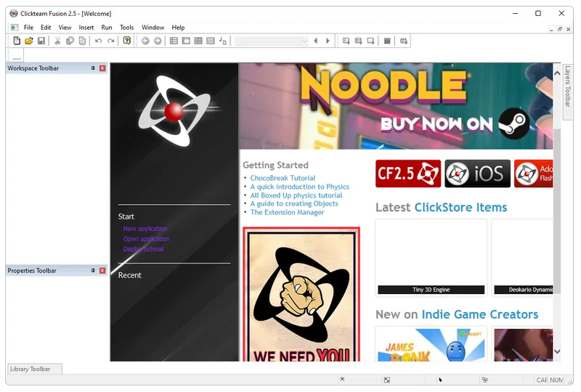The height and width of the screenshot is (392, 581).
Task: Close the Properties Toolbar panel
Action: [102, 271]
